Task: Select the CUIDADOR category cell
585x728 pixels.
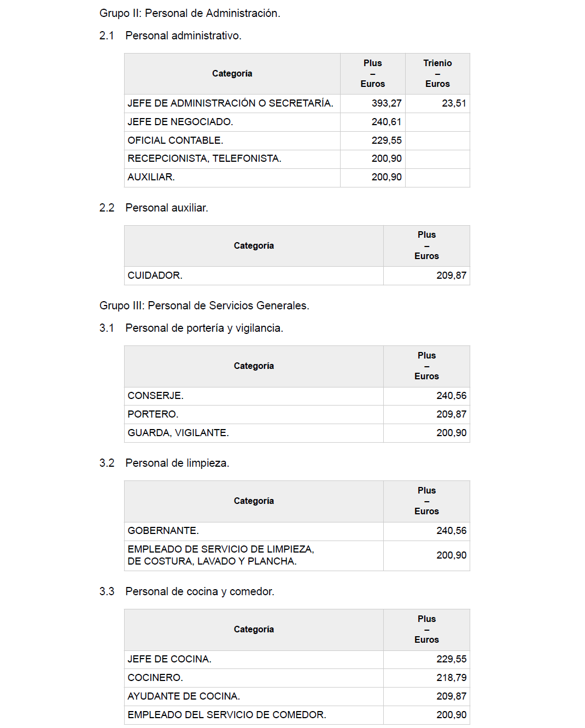Action: pos(155,275)
